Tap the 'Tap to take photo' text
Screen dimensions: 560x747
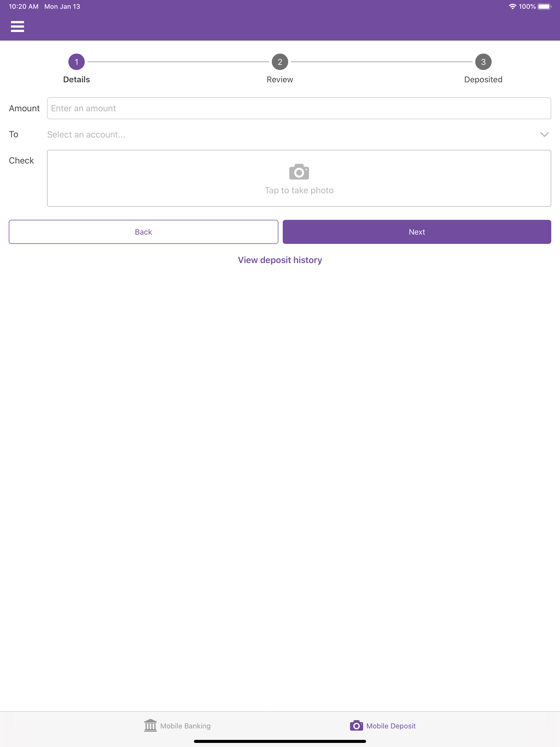point(299,191)
